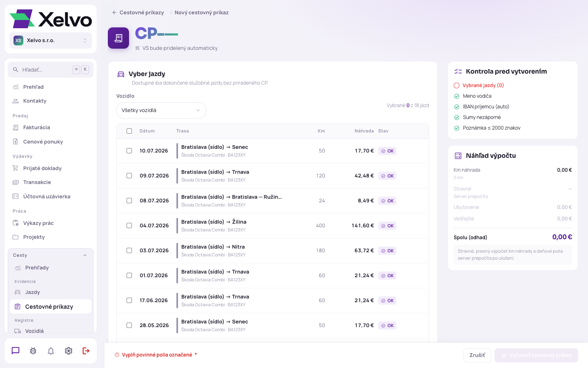The image size is (588, 368).
Task: Open Prehľad in the sidebar
Action: click(51, 87)
